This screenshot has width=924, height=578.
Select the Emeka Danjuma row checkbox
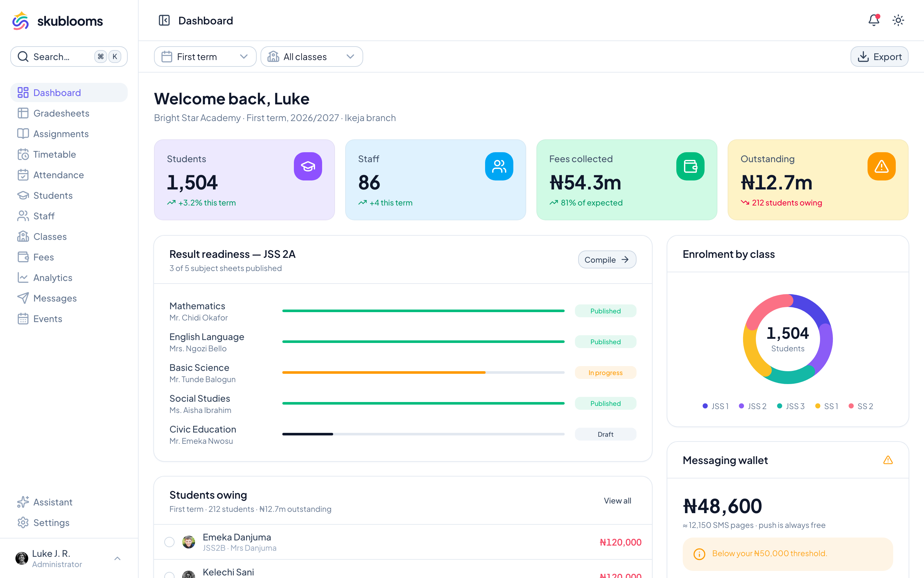169,542
